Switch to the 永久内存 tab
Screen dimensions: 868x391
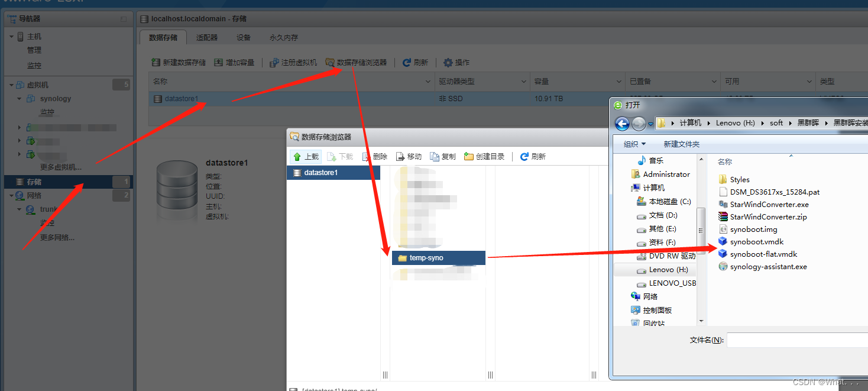284,37
